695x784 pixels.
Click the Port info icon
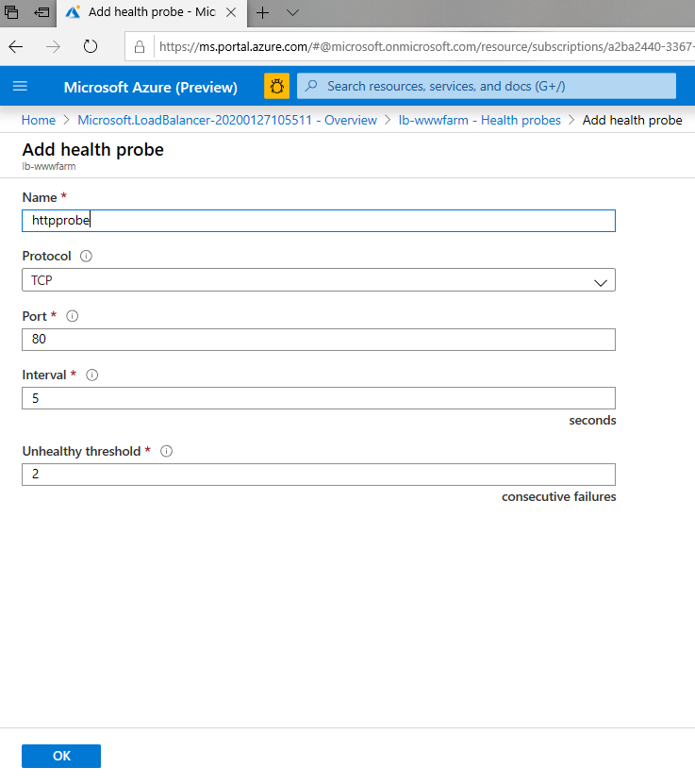(x=73, y=316)
